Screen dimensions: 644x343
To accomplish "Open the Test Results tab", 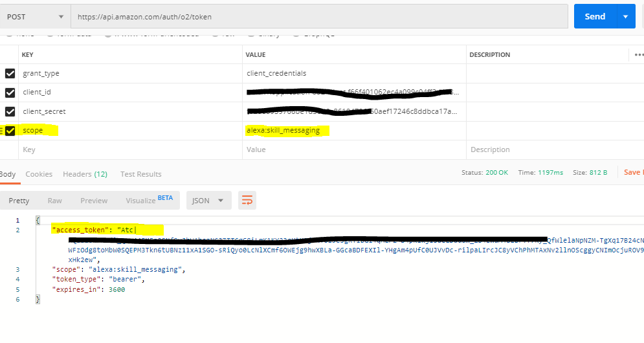I will pyautogui.click(x=141, y=174).
